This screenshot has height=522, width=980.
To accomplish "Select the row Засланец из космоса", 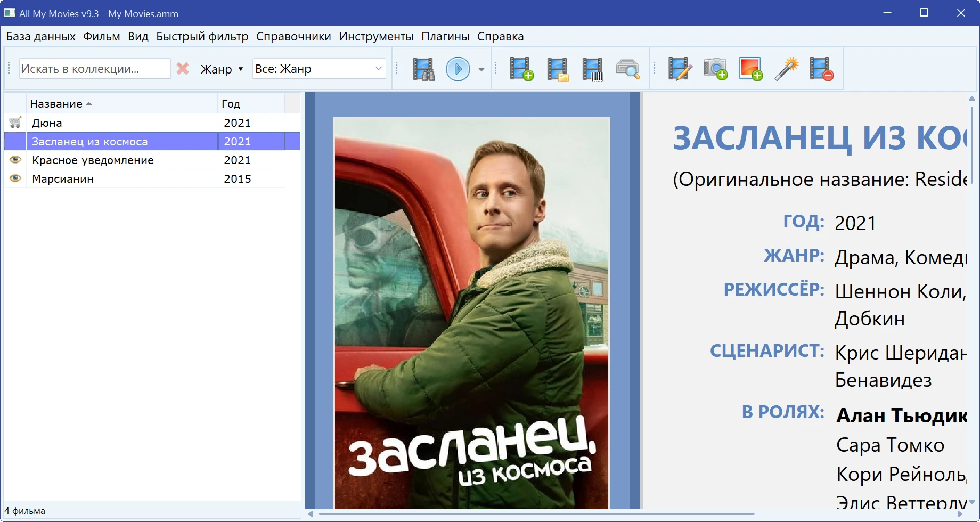I will pos(152,141).
